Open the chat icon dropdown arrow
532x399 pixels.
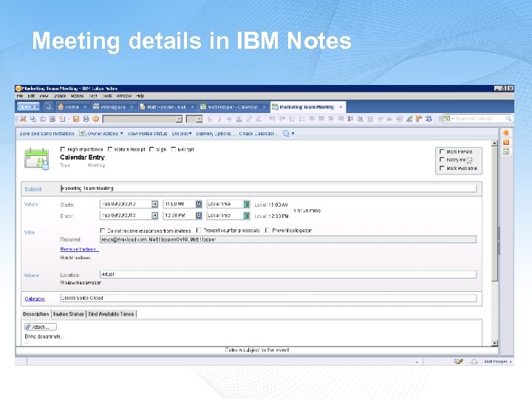293,133
